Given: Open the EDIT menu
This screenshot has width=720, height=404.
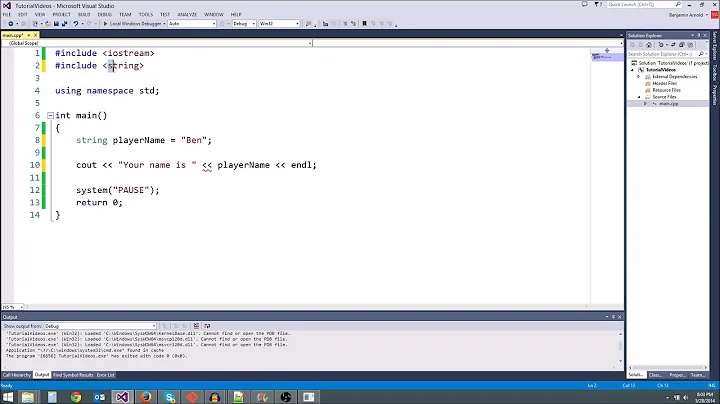Looking at the screenshot, I should pyautogui.click(x=23, y=15).
